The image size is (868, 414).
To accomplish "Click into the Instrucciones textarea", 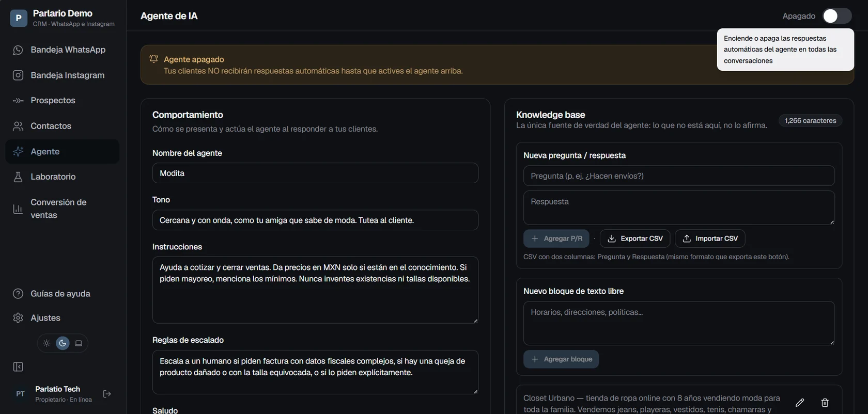I will click(x=315, y=290).
